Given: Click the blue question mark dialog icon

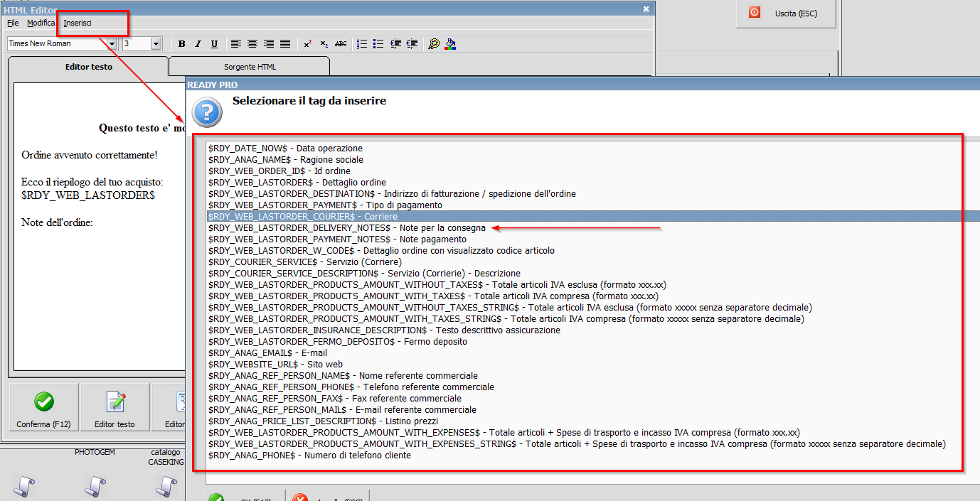Looking at the screenshot, I should (207, 113).
